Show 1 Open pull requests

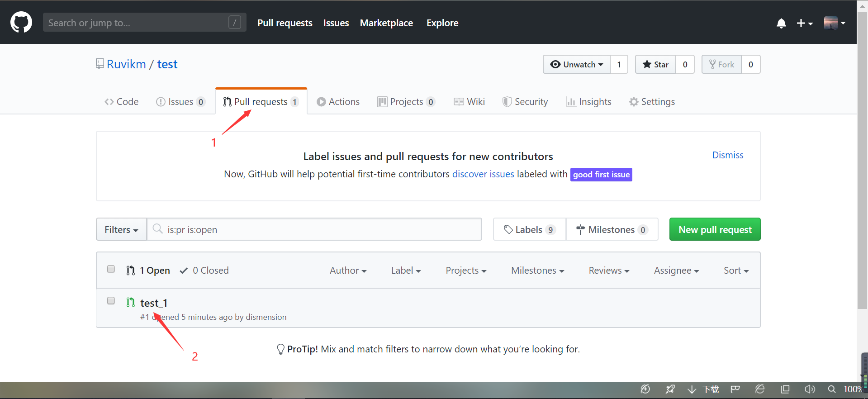tap(148, 271)
